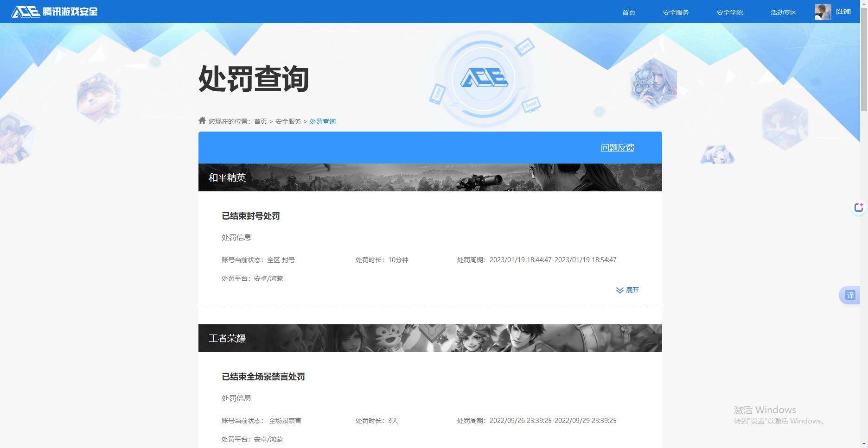Click the 注销 logout link
Screen dimensions: 868x448
(843, 12)
